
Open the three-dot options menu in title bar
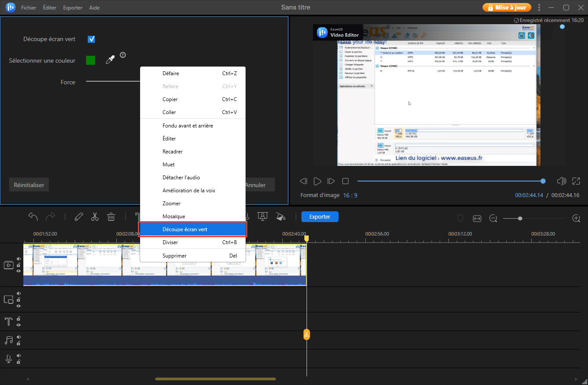click(x=539, y=7)
